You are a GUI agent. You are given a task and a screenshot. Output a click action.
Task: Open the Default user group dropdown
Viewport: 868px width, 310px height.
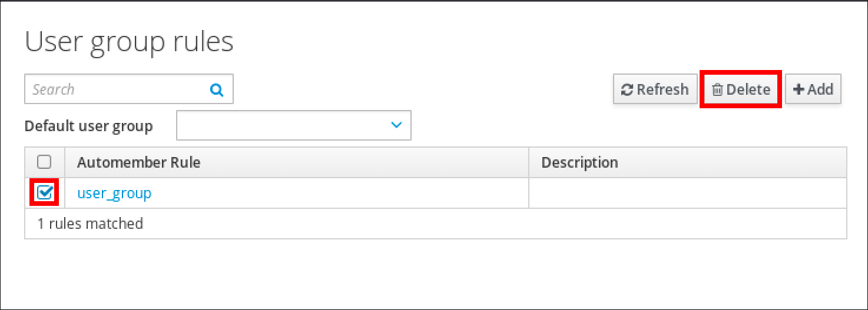coord(293,125)
